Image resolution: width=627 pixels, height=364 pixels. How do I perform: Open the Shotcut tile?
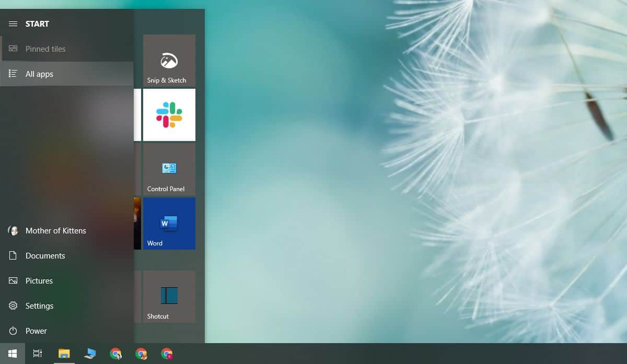tap(169, 297)
